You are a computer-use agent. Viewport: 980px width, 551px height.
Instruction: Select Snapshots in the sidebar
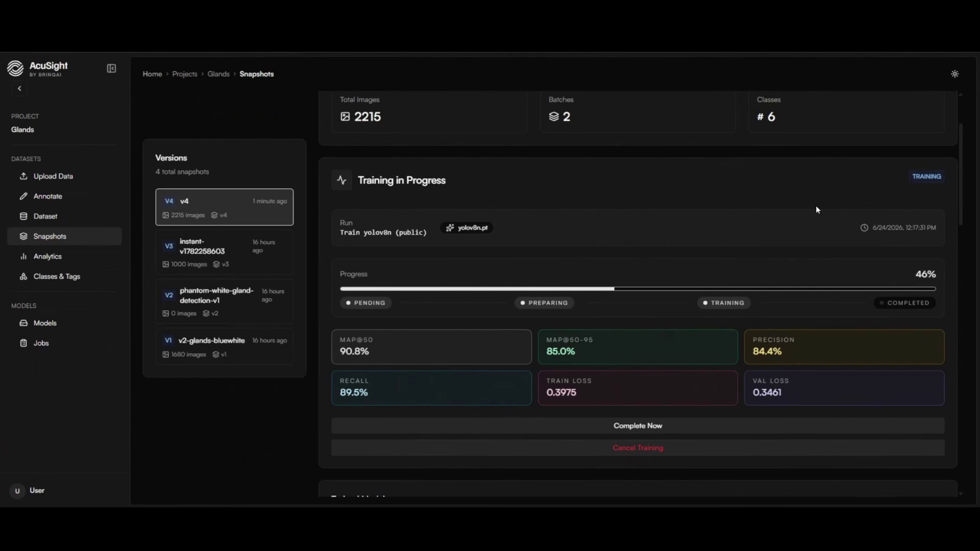pos(64,236)
